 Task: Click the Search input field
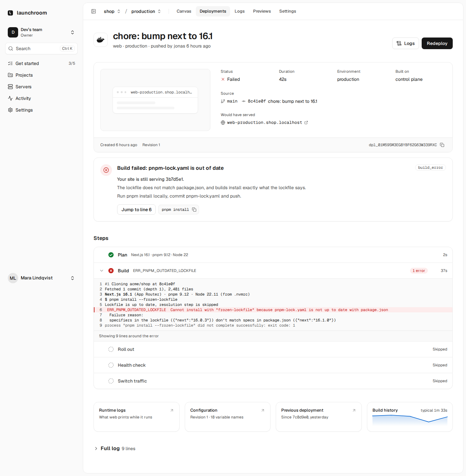tap(41, 49)
